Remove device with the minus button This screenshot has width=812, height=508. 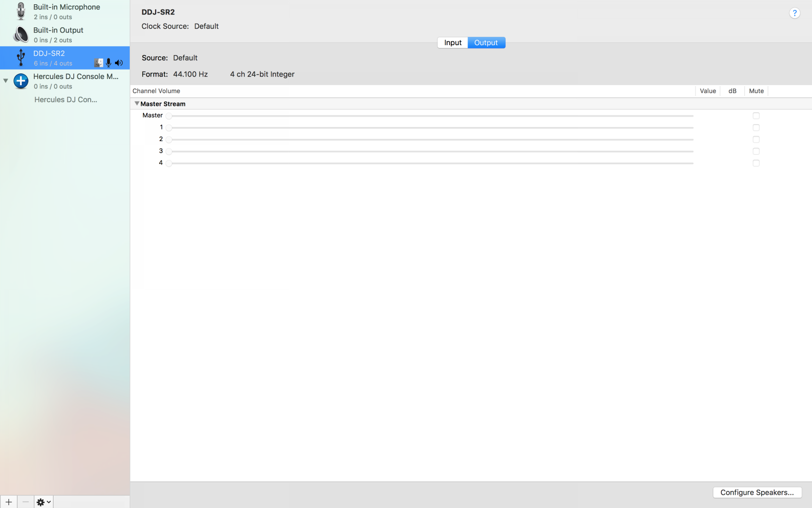click(25, 502)
